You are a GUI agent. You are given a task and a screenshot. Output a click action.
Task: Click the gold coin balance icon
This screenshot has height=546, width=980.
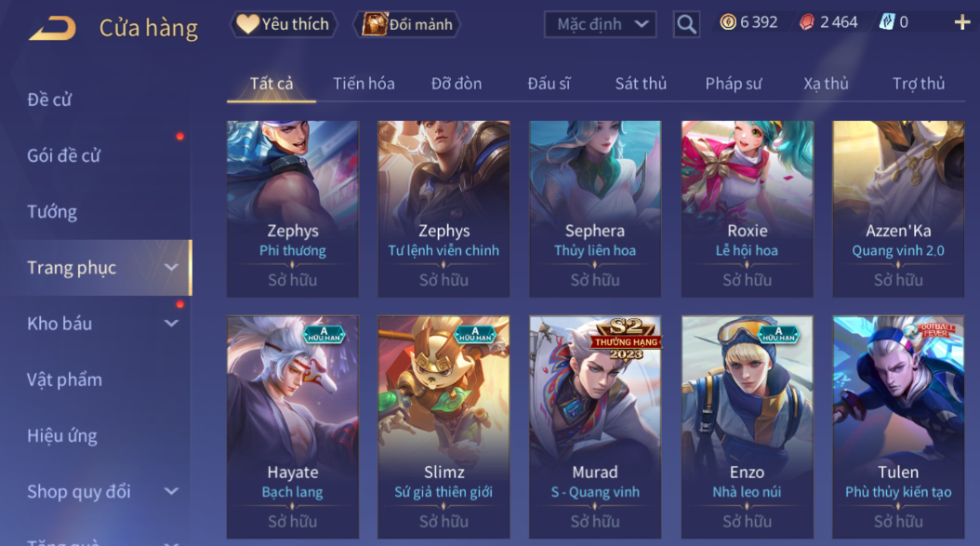(x=727, y=22)
